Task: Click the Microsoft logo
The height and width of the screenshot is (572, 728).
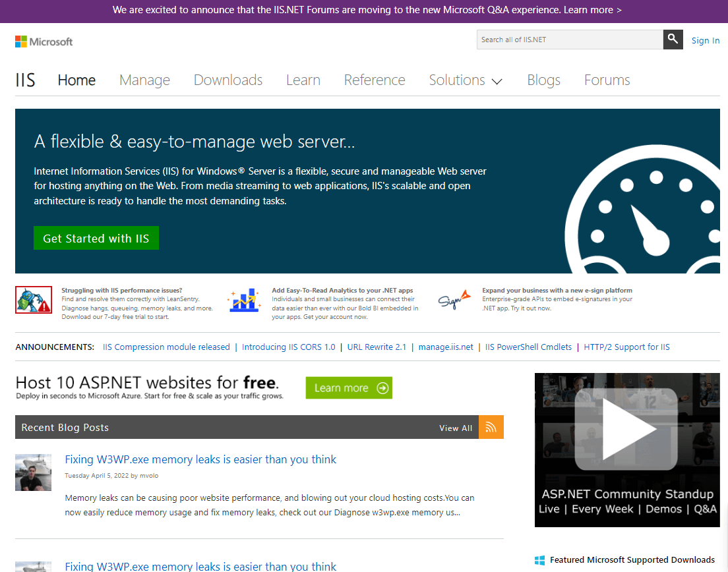Action: click(44, 42)
